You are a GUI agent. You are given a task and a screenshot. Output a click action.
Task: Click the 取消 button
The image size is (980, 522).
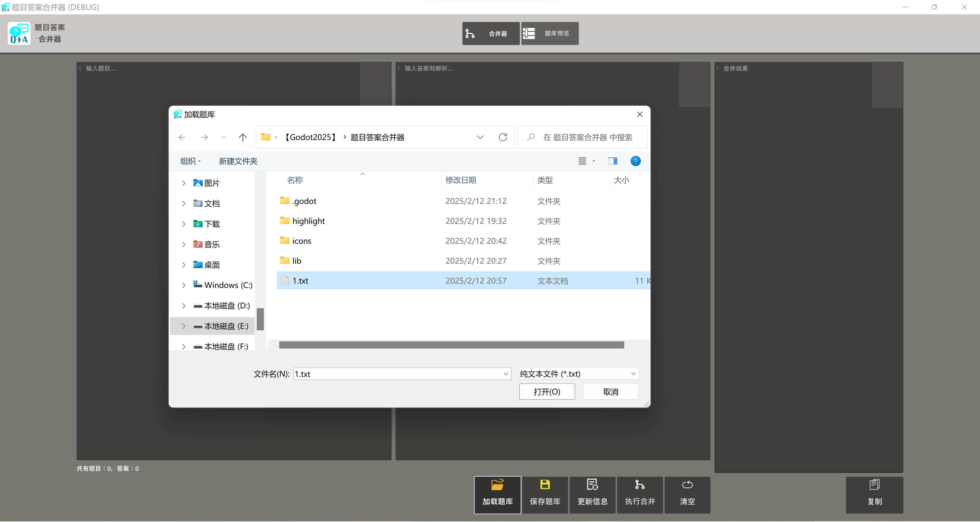click(611, 392)
